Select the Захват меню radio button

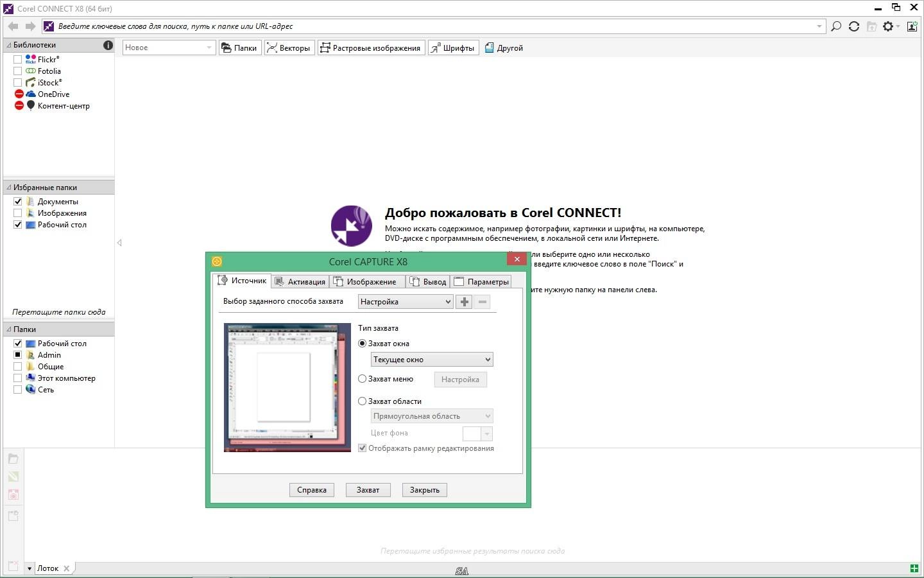[x=362, y=379]
